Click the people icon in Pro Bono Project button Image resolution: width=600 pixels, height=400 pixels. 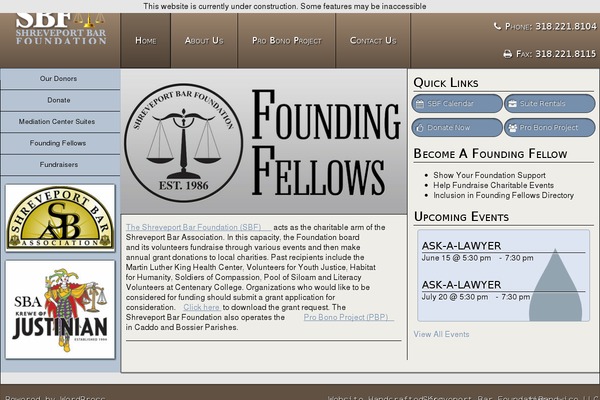pyautogui.click(x=512, y=128)
